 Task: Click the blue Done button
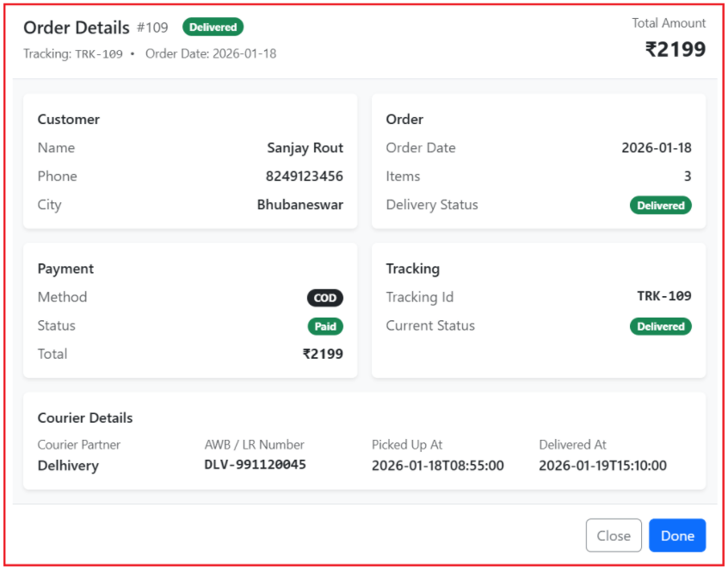point(676,535)
